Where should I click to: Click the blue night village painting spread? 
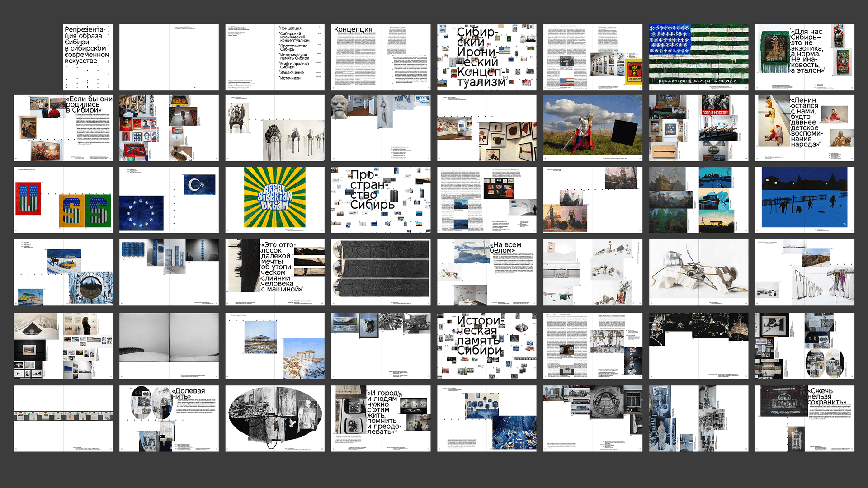pos(804,200)
